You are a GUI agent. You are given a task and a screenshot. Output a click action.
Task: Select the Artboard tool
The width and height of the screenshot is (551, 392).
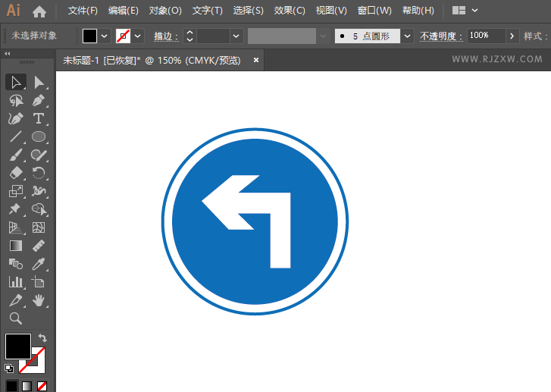click(x=39, y=282)
